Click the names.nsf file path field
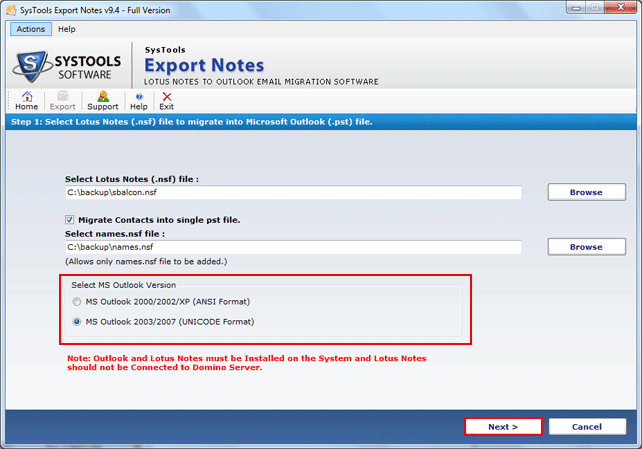Viewport: 642px width, 449px height. coord(293,247)
